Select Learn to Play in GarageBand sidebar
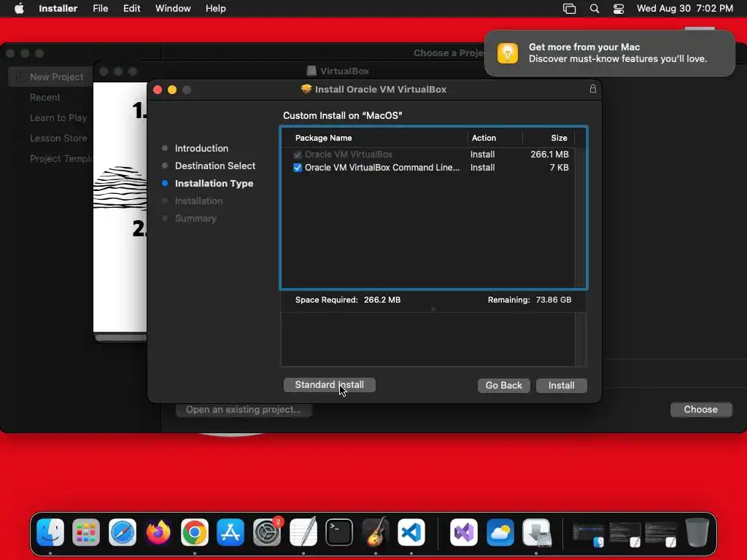This screenshot has width=747, height=560. pyautogui.click(x=58, y=117)
